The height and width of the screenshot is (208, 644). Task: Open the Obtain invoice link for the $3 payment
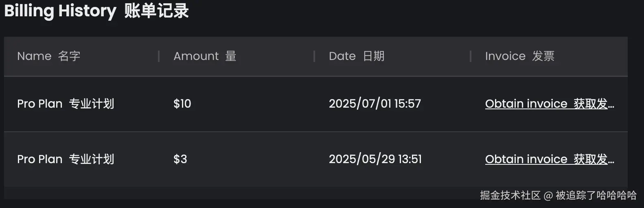click(549, 159)
